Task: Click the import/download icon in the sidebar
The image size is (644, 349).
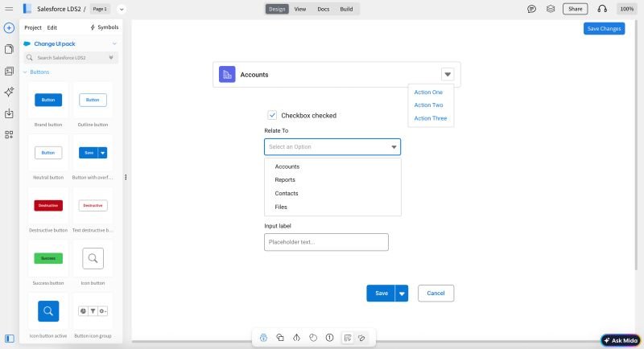Action: pos(9,113)
